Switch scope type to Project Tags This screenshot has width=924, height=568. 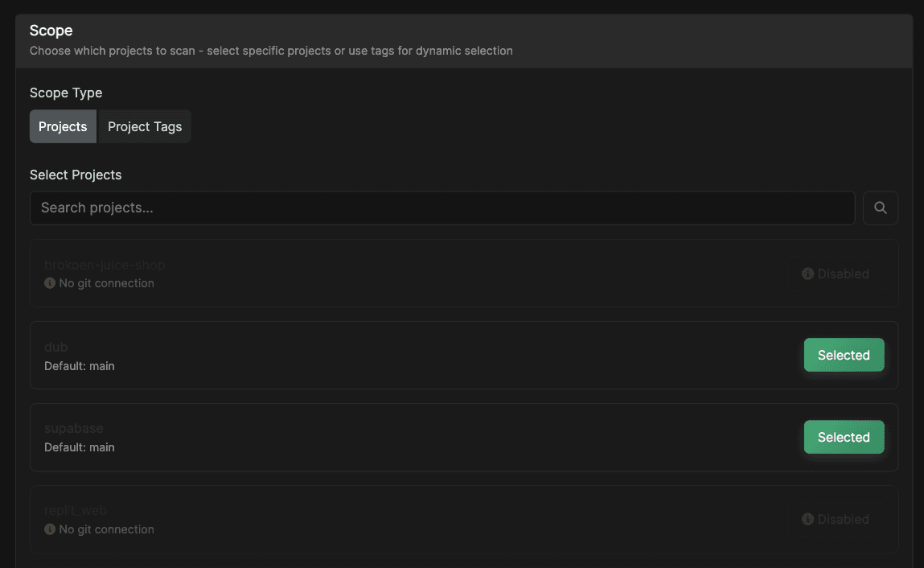coord(145,127)
